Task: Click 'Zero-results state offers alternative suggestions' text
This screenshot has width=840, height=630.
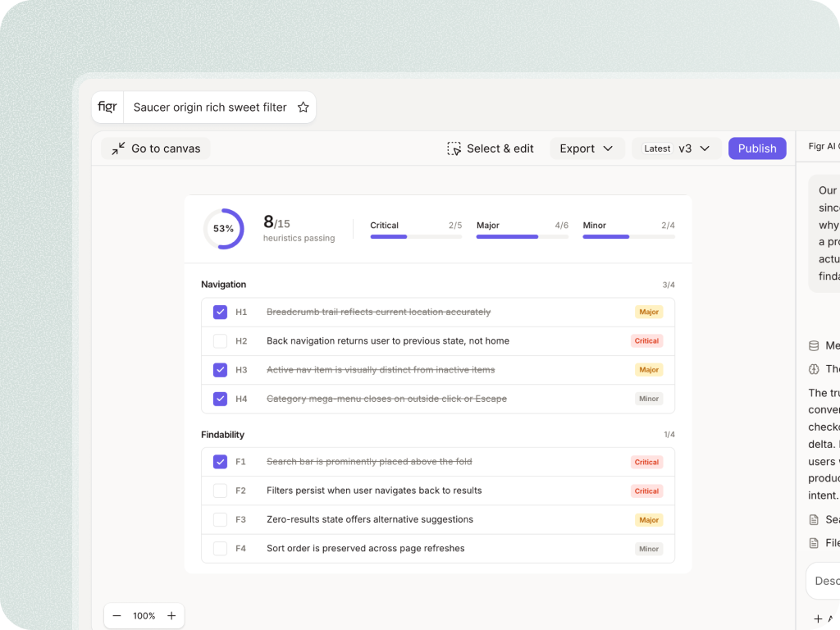Action: pos(370,519)
